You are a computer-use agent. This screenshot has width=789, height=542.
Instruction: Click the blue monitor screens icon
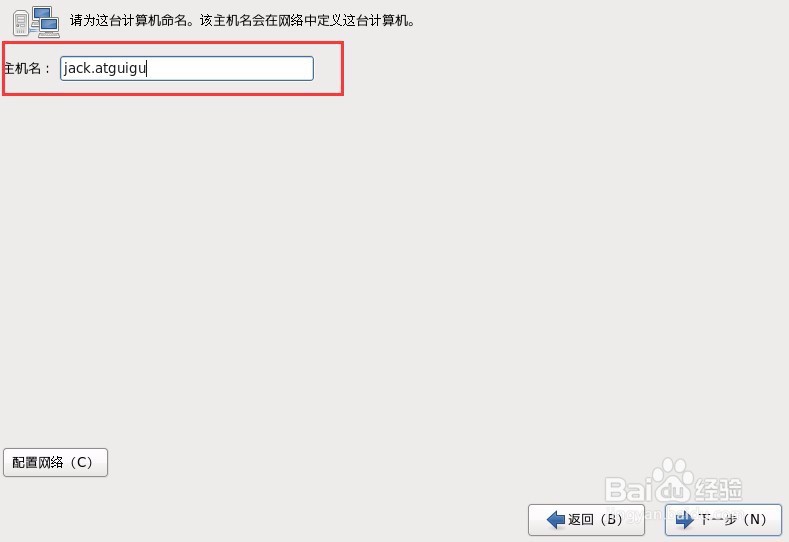pyautogui.click(x=46, y=21)
